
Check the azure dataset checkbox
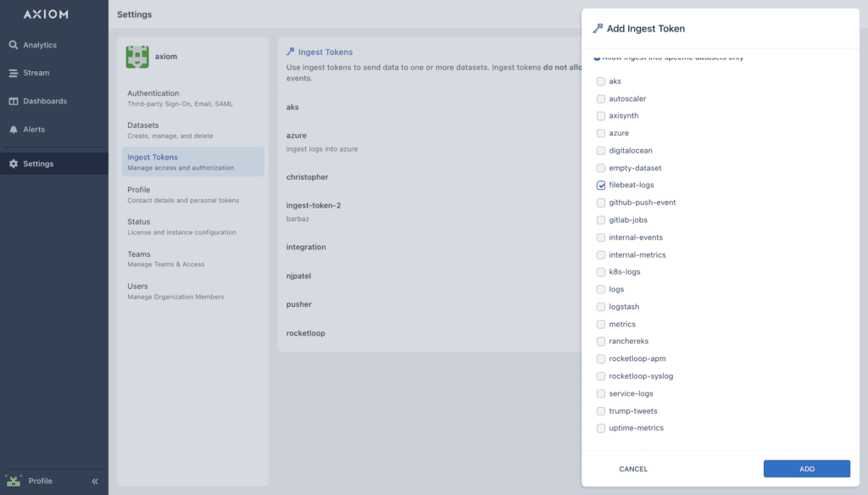(601, 133)
